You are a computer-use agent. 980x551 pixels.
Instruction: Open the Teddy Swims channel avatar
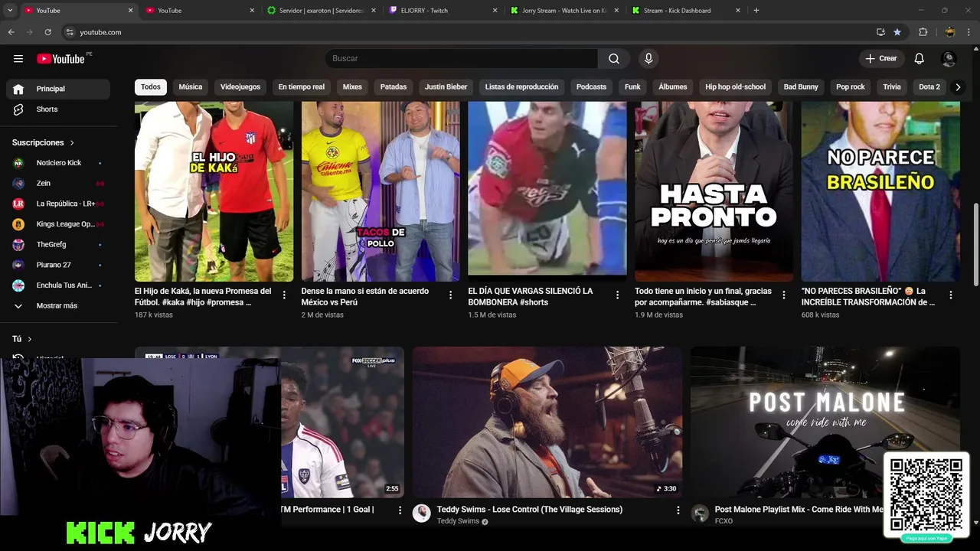tap(422, 514)
